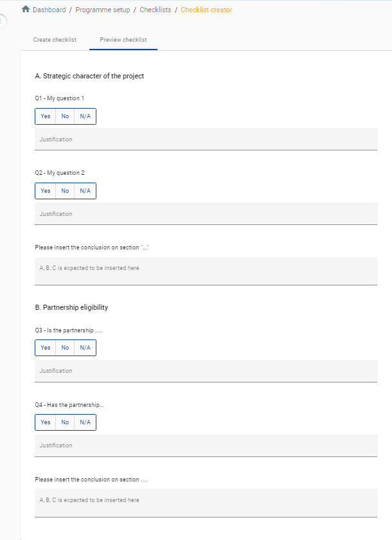The image size is (392, 540).
Task: Choose No for Q3 partnership question
Action: click(x=65, y=348)
